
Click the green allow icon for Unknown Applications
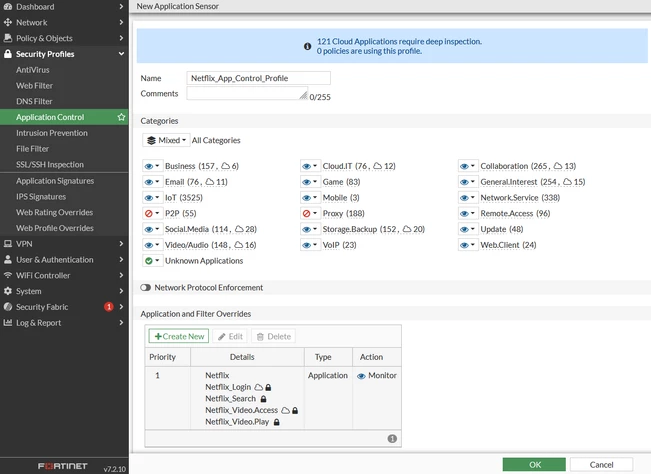(x=149, y=261)
